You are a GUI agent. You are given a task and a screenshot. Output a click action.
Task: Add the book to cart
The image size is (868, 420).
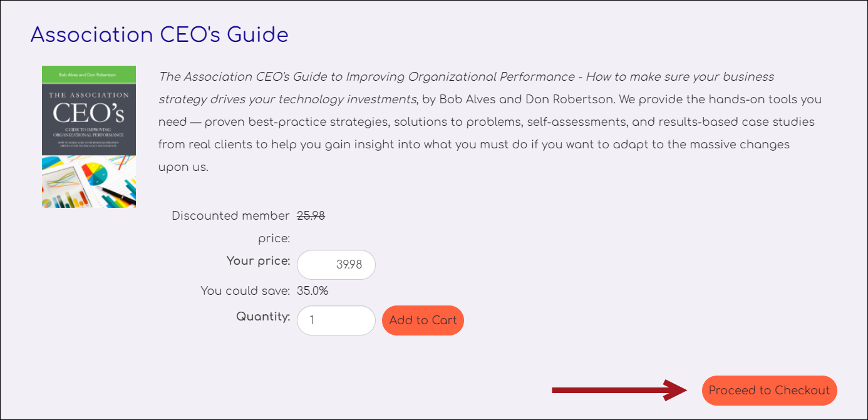[423, 320]
